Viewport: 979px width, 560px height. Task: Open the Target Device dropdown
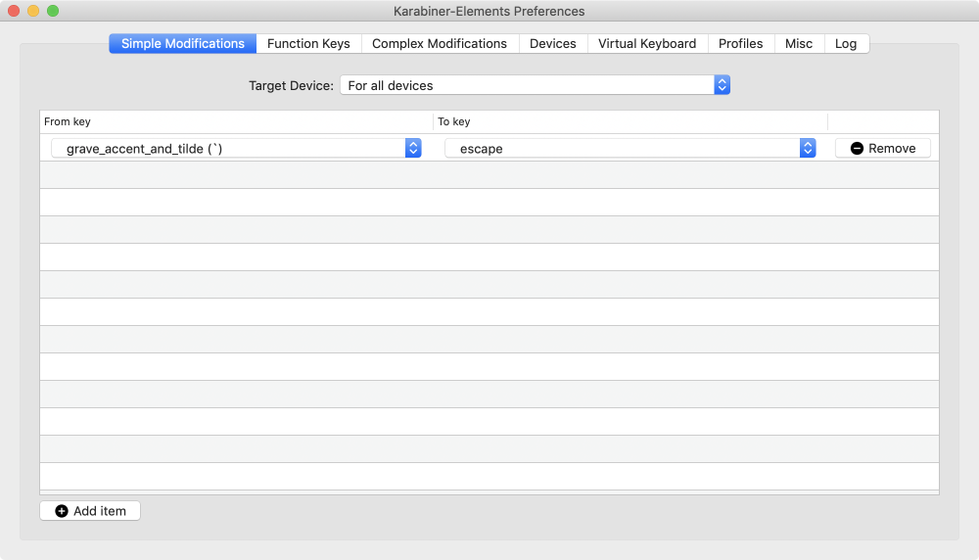point(536,85)
